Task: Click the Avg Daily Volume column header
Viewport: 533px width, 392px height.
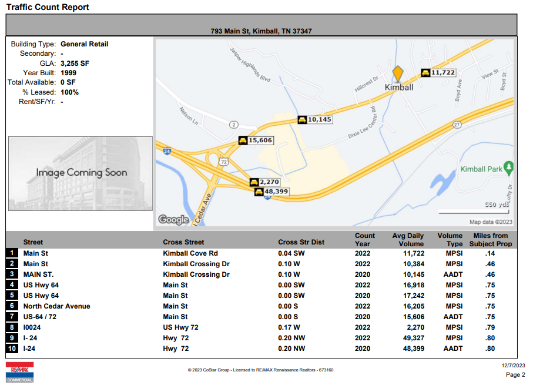Action: pos(408,240)
